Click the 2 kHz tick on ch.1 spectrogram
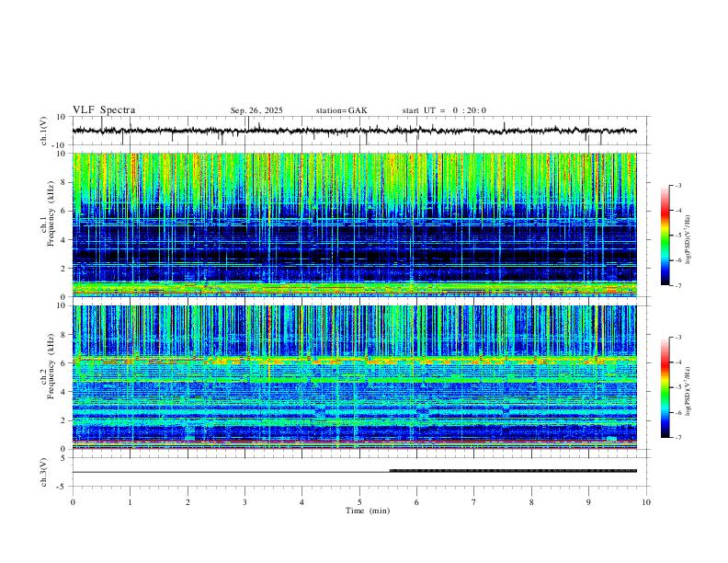The height and width of the screenshot is (563, 728). (x=63, y=269)
